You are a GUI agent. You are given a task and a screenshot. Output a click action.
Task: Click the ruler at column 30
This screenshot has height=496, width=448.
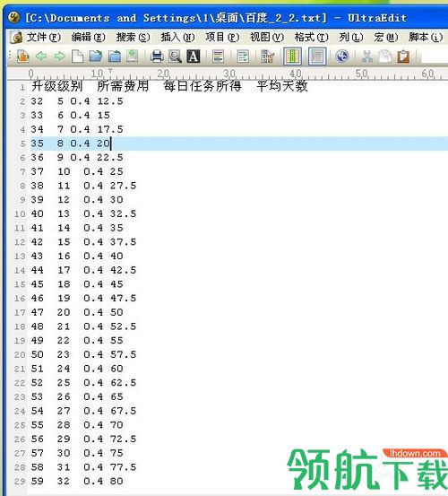(x=229, y=74)
